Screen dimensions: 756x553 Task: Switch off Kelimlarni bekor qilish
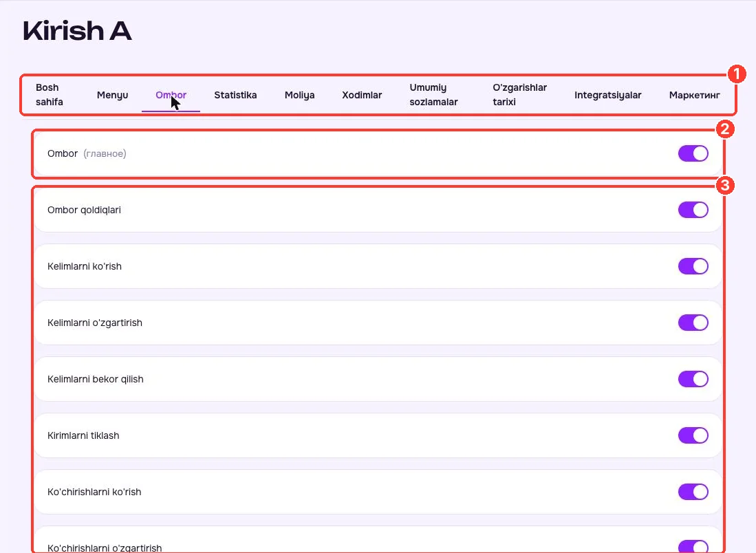(693, 379)
